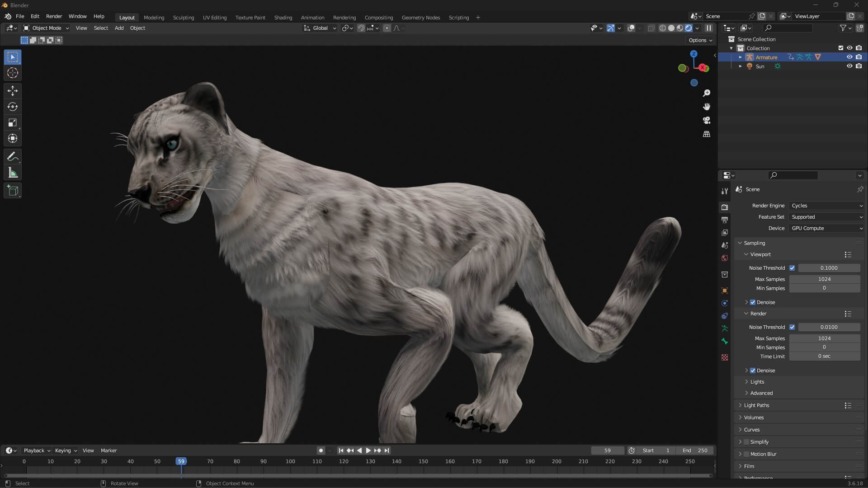Click the viewport Max Samples field
The width and height of the screenshot is (868, 488).
tap(824, 279)
